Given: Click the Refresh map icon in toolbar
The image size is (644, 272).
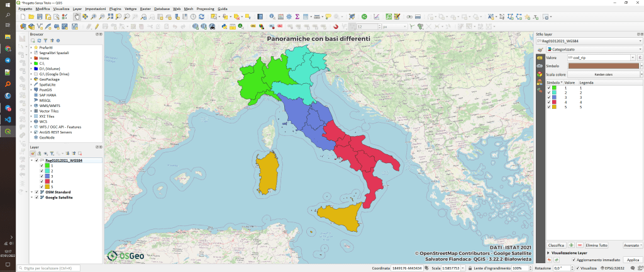Looking at the screenshot, I should [203, 16].
